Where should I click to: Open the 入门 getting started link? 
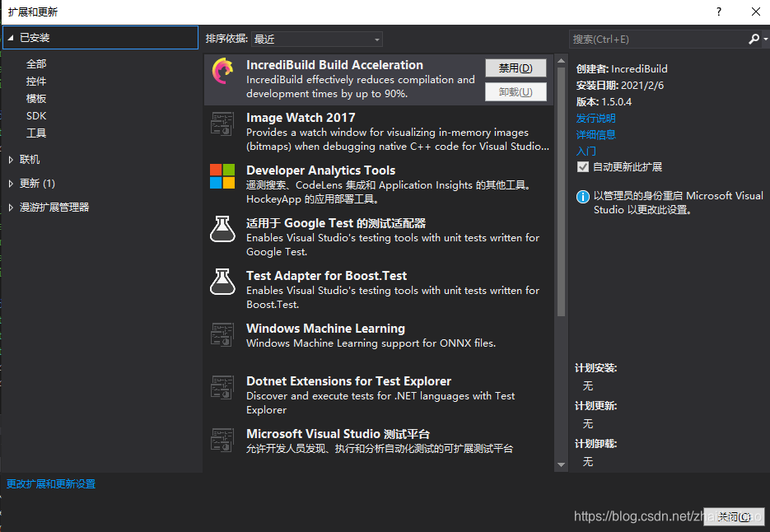point(586,151)
